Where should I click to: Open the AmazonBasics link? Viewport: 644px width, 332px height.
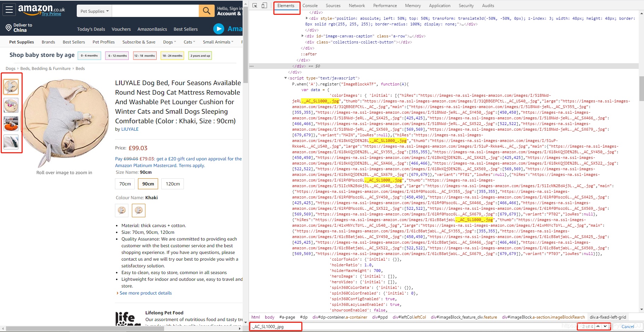152,29
